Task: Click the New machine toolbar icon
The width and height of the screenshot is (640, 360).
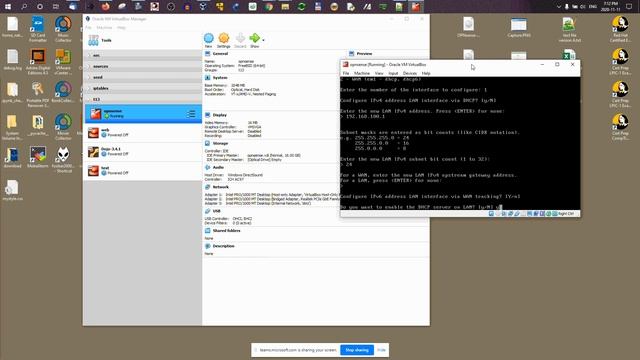Action: coord(209,38)
